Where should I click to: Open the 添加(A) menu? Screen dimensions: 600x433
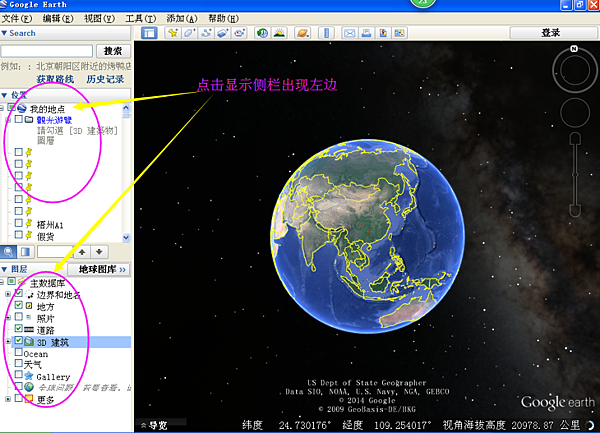point(182,18)
